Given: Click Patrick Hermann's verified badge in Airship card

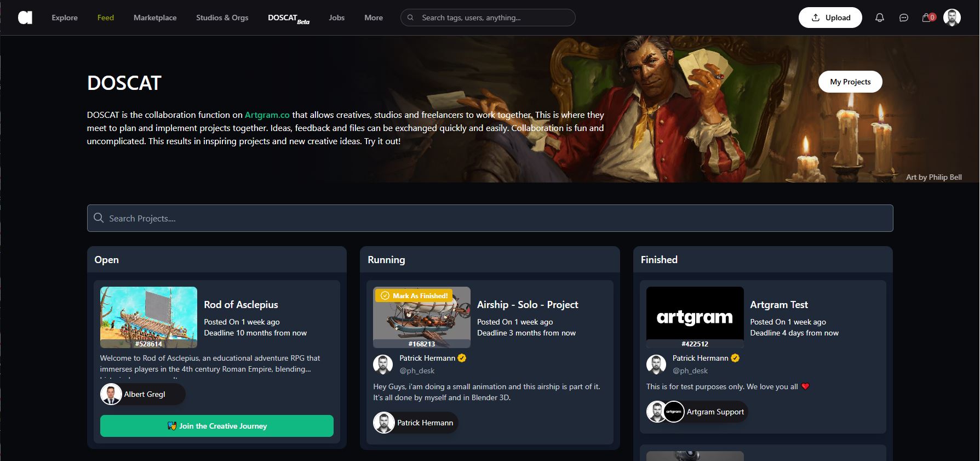Looking at the screenshot, I should click(462, 358).
